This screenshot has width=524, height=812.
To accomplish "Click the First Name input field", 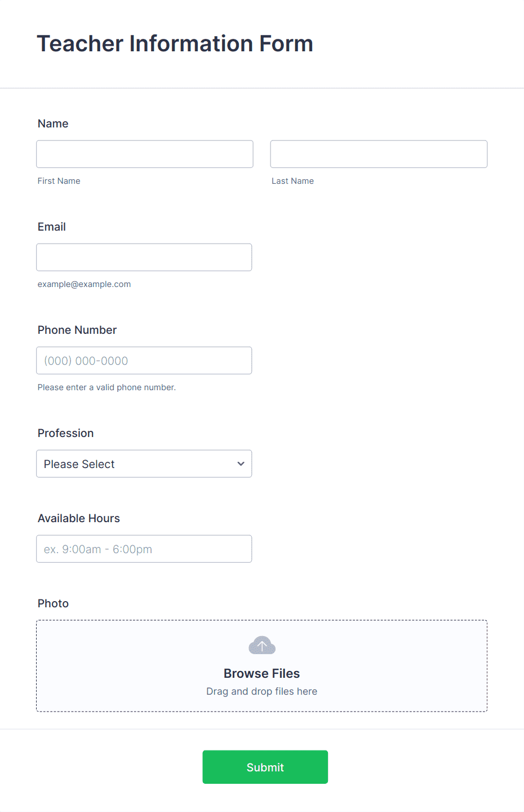I will pyautogui.click(x=145, y=154).
